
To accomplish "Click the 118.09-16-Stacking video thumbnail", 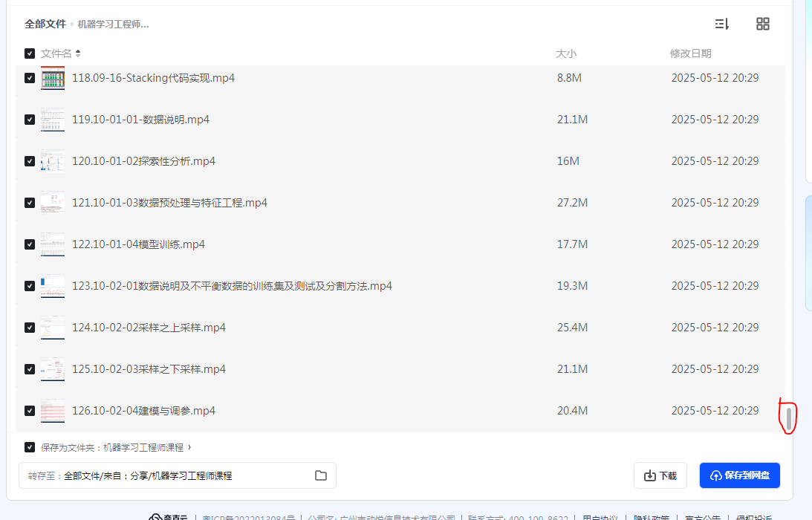I will 53,78.
